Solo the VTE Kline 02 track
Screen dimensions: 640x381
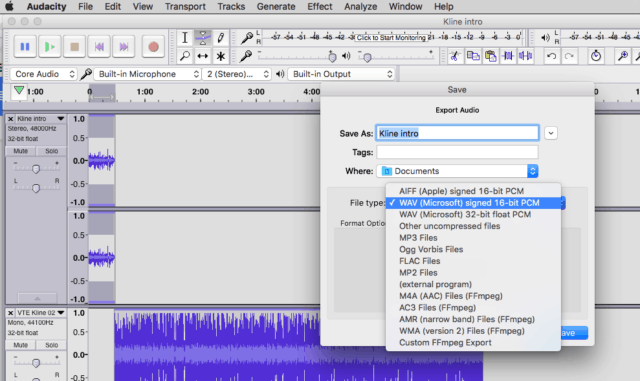click(x=51, y=345)
